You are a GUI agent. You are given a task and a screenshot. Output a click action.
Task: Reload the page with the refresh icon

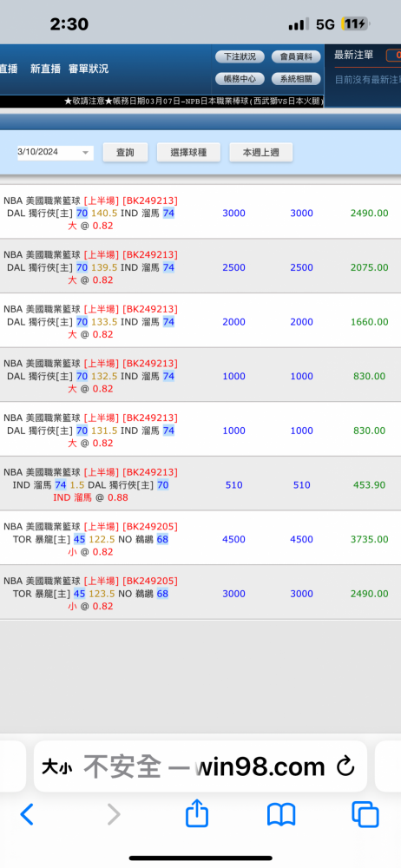[345, 766]
